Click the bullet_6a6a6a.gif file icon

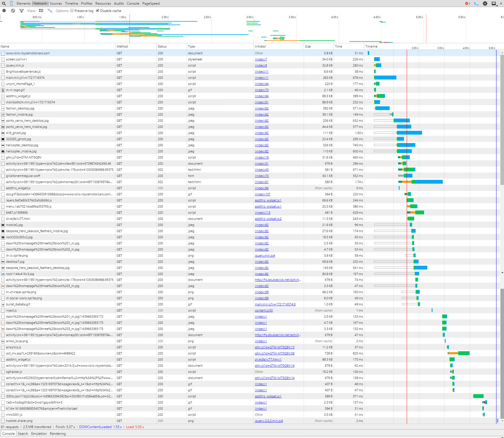3,304
